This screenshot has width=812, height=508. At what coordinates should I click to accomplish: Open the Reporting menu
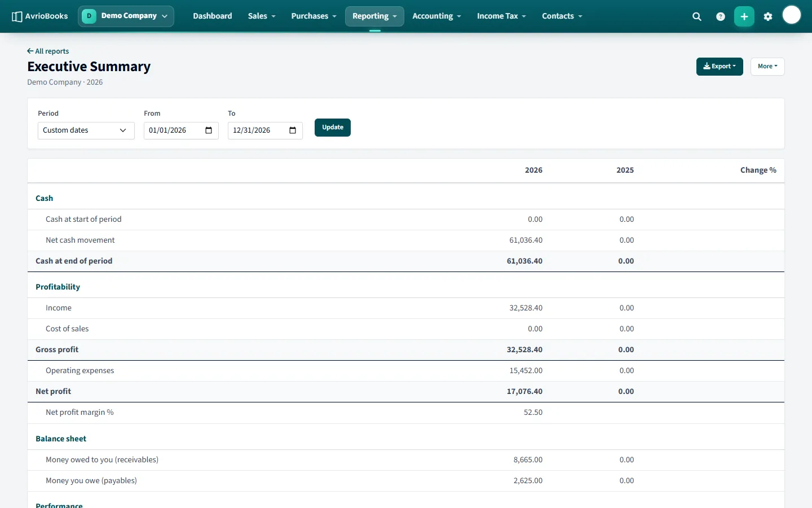(x=374, y=16)
